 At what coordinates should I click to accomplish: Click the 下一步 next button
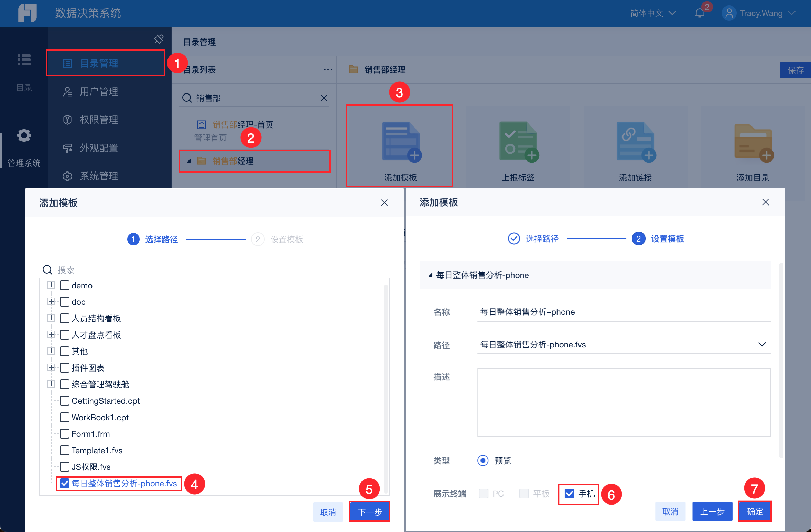coord(369,512)
